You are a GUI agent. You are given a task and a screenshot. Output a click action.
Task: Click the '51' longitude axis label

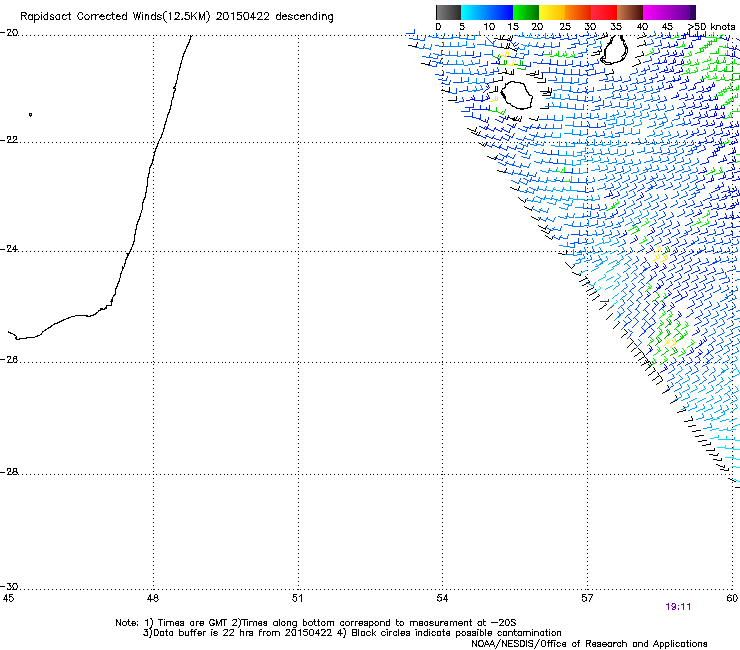coord(297,599)
